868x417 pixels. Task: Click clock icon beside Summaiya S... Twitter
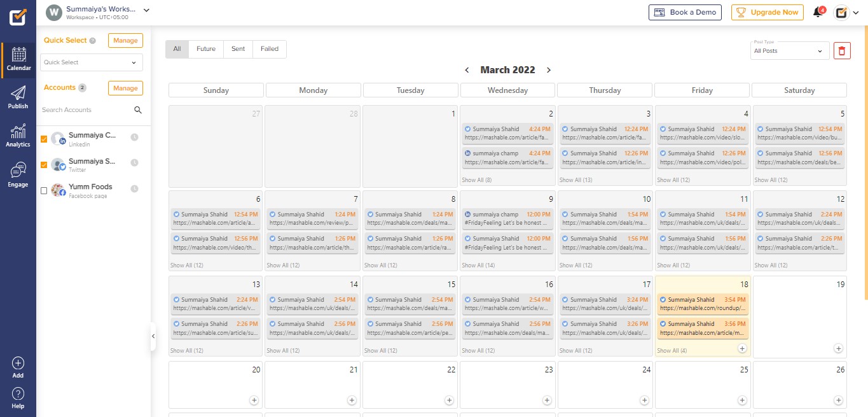pyautogui.click(x=134, y=163)
